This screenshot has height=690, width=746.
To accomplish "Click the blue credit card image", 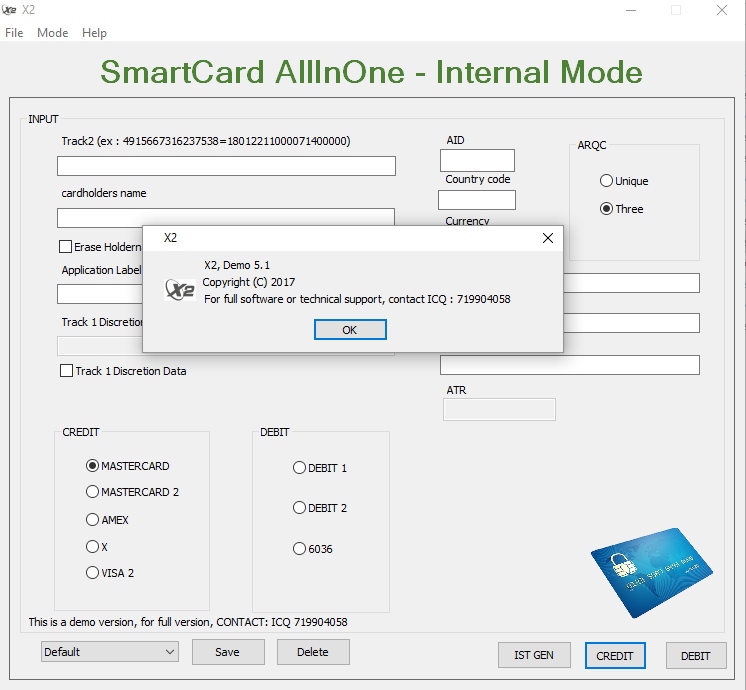I will point(652,572).
